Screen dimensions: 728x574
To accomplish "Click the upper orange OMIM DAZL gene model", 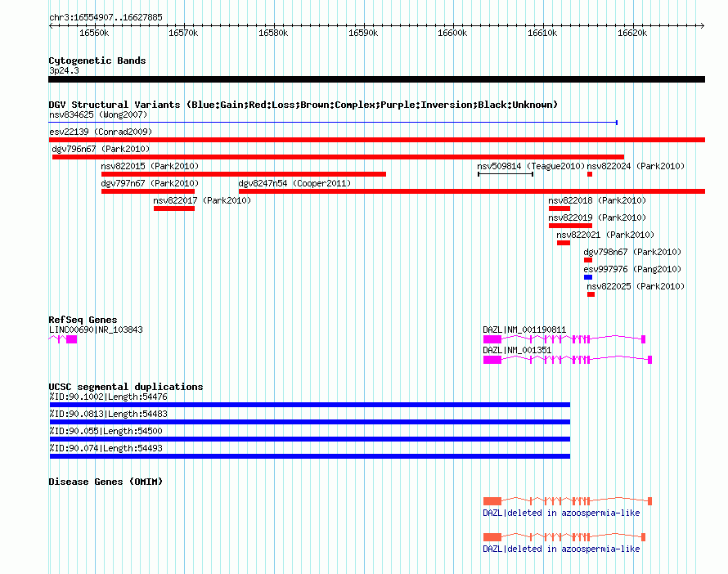I will pos(568,501).
